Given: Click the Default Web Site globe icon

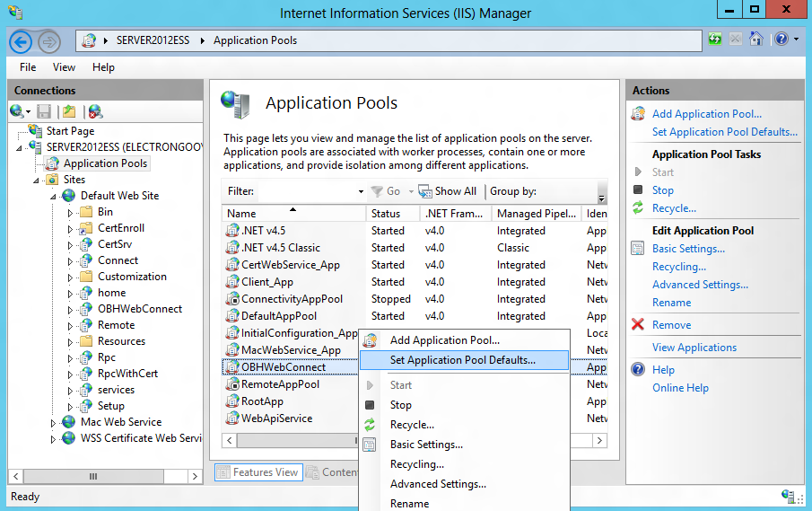Looking at the screenshot, I should click(x=68, y=196).
